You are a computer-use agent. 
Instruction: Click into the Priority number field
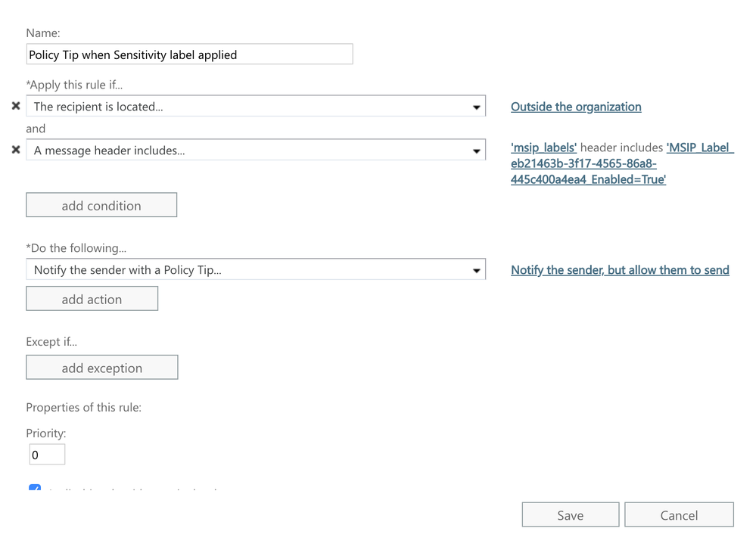coord(47,455)
